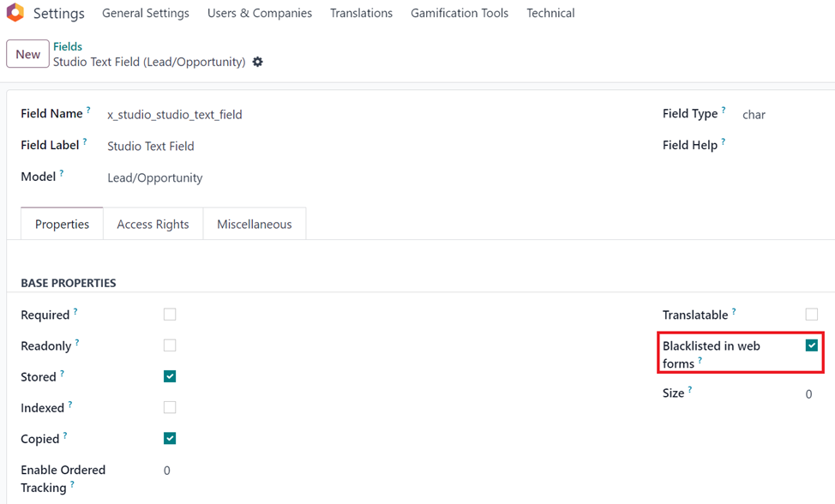Click the Odoo Settings app logo

pos(15,12)
